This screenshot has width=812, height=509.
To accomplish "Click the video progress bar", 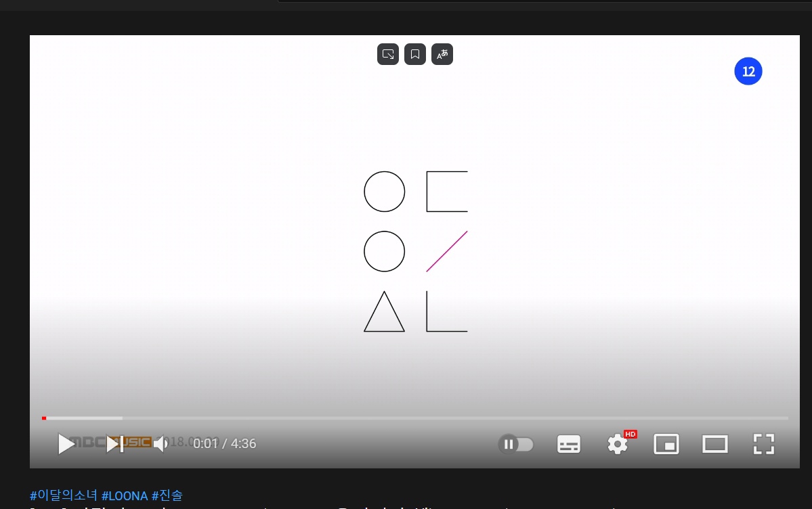I will pos(414,418).
